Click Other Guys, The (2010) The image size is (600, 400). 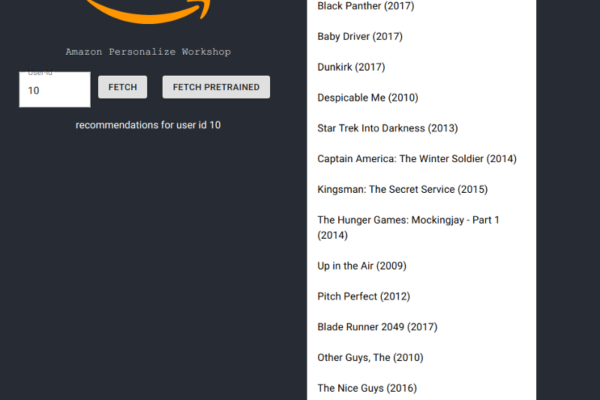click(x=369, y=357)
